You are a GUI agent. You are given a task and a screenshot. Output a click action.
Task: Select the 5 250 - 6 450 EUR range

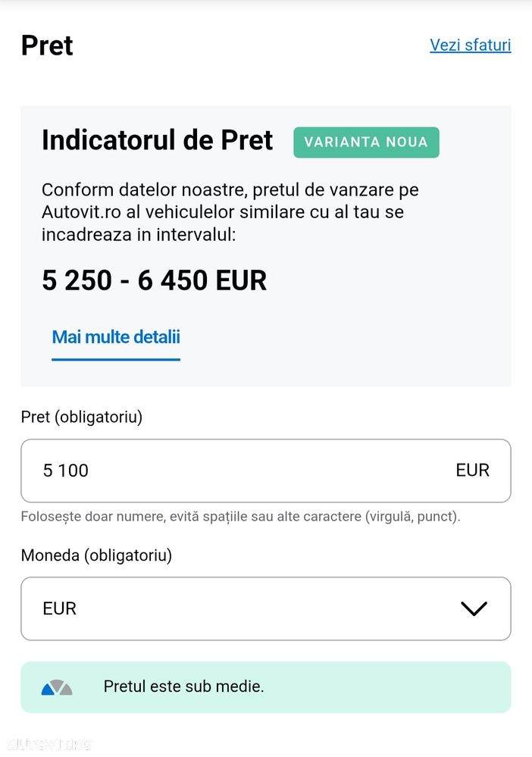point(155,280)
